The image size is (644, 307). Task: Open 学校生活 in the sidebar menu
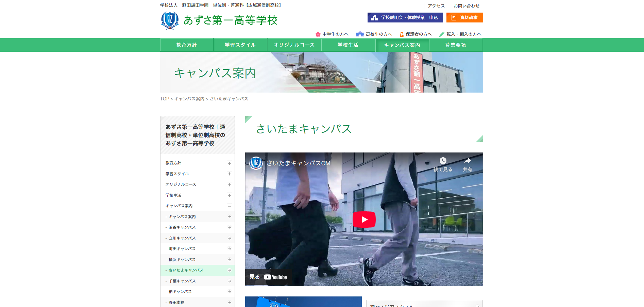(x=173, y=195)
